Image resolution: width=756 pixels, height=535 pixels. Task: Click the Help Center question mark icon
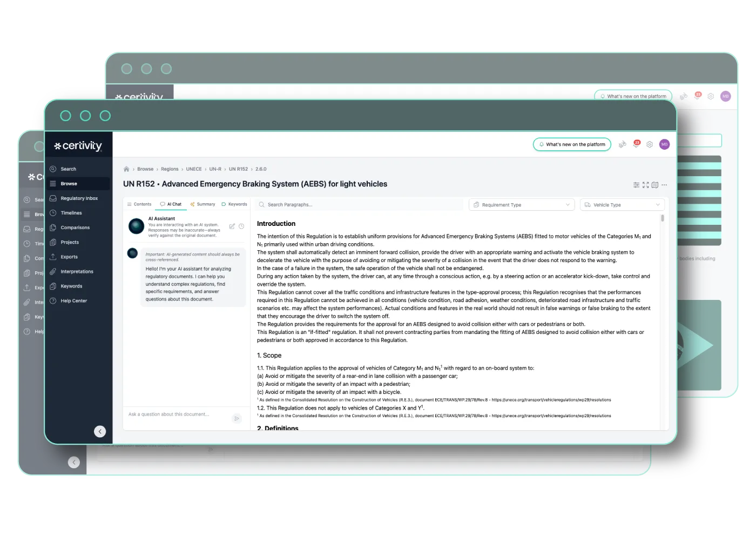(53, 300)
